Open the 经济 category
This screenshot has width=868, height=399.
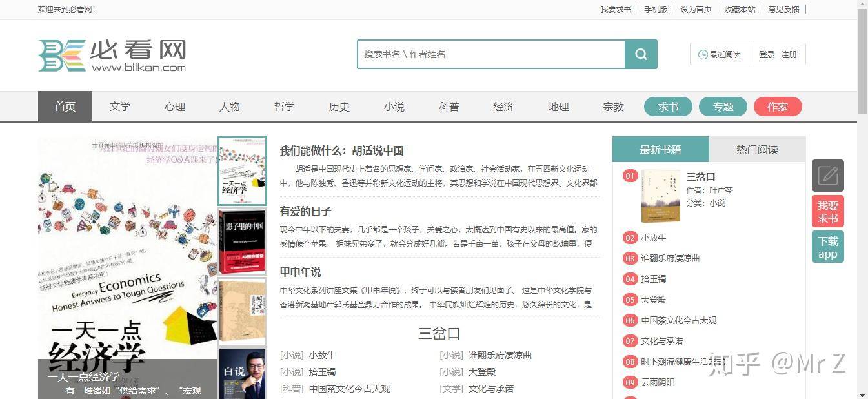[504, 107]
